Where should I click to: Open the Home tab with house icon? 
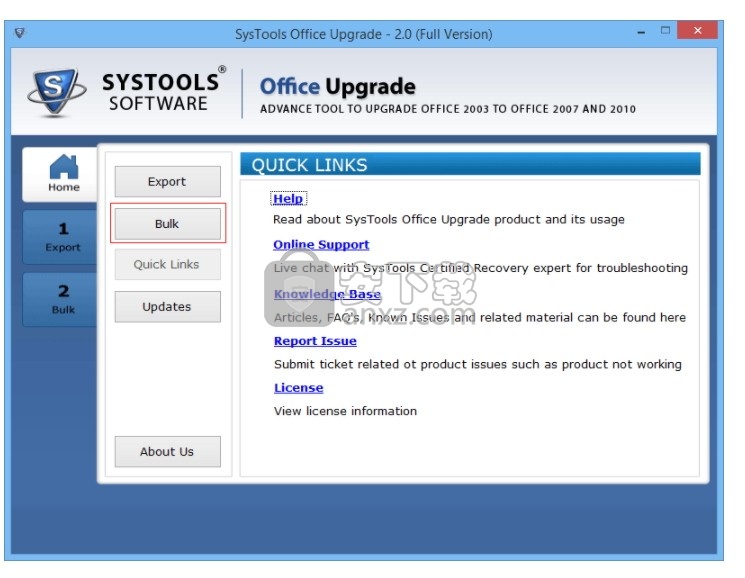tap(60, 174)
